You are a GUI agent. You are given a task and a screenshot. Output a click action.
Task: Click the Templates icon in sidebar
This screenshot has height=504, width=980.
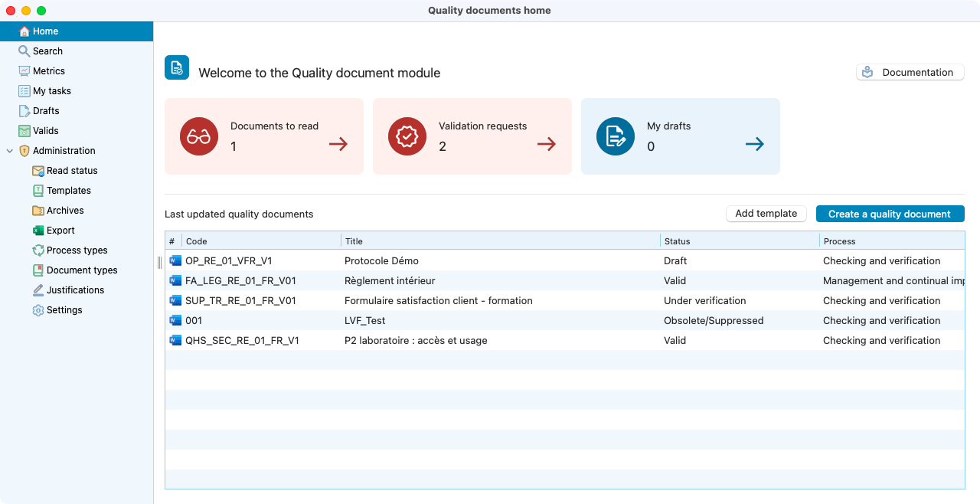pos(38,191)
